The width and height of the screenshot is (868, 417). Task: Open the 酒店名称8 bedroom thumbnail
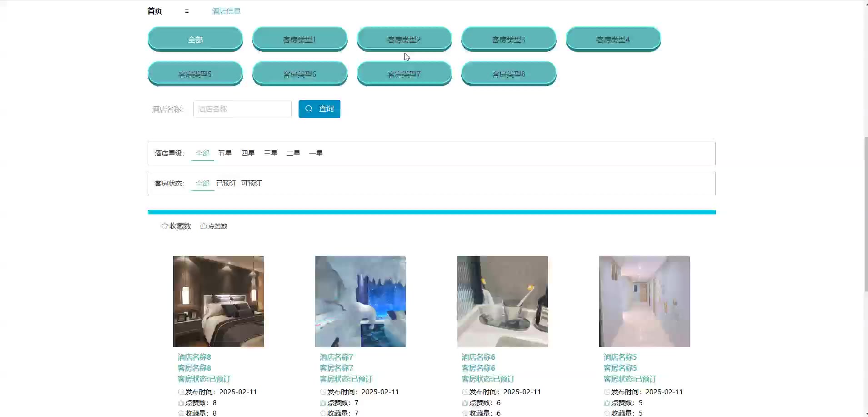point(219,302)
